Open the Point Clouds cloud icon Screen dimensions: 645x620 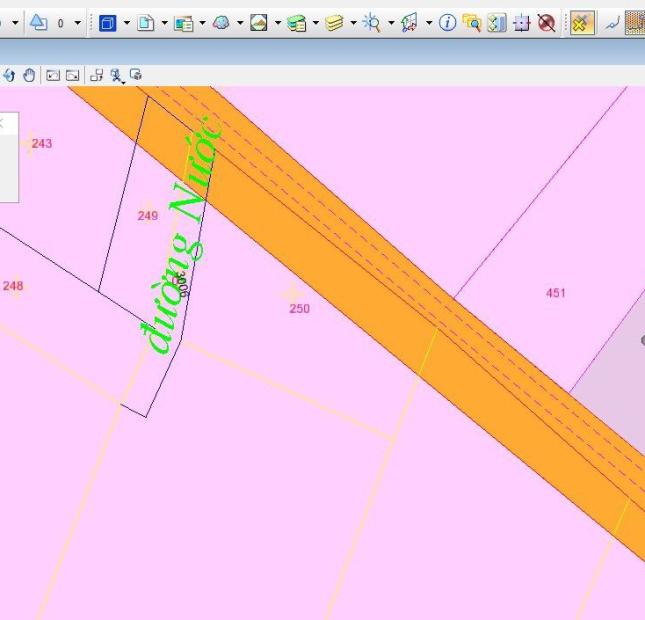[221, 23]
